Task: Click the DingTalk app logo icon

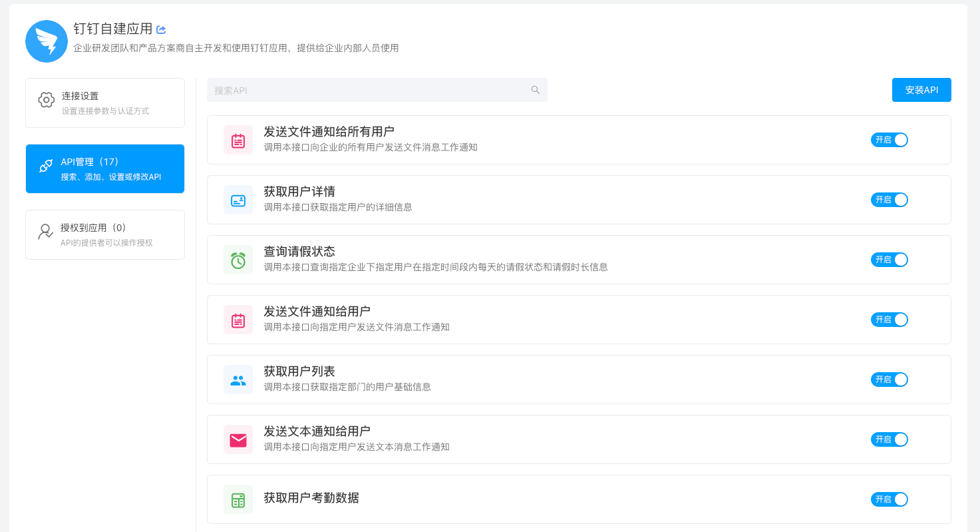Action: click(47, 41)
